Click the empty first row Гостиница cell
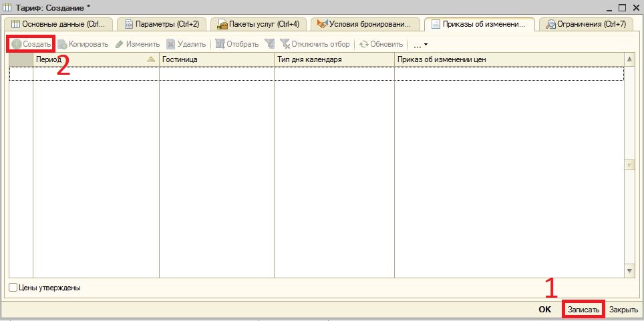This screenshot has width=644, height=321. [216, 74]
